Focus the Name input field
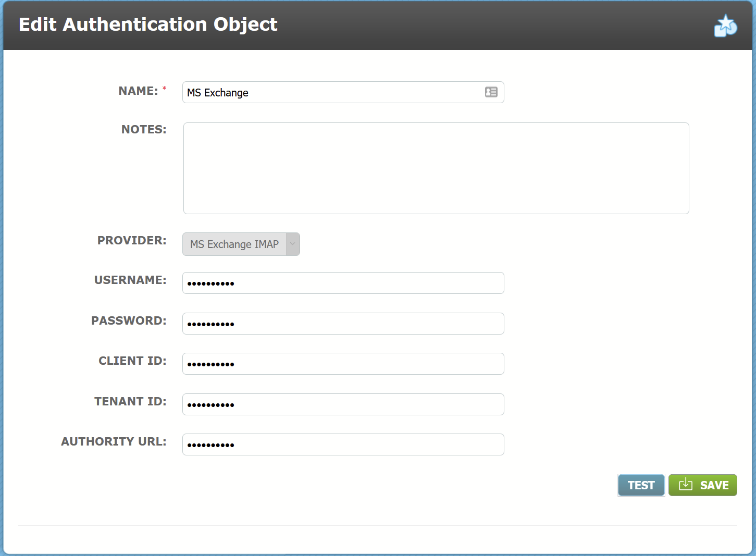The height and width of the screenshot is (556, 756). click(343, 92)
